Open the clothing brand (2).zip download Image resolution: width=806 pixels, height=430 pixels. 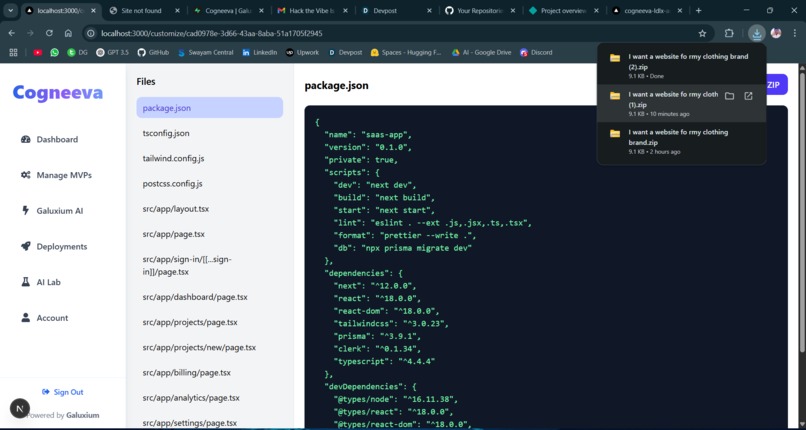coord(682,66)
